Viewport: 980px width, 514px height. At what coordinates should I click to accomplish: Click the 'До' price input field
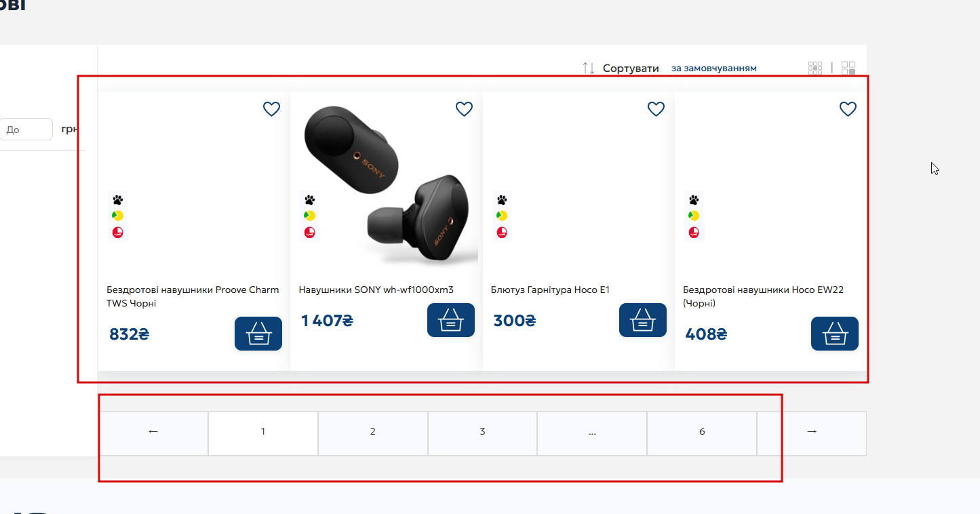(x=26, y=130)
